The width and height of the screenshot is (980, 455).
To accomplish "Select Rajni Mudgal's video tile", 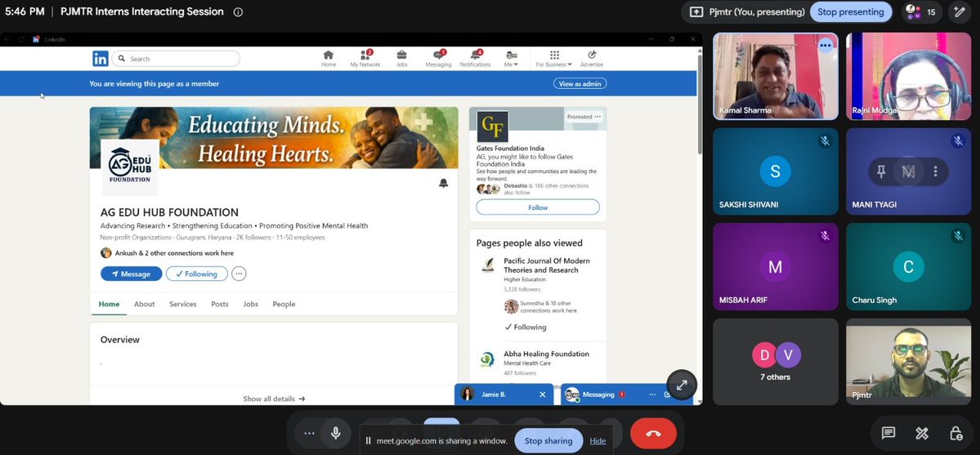I will click(909, 76).
